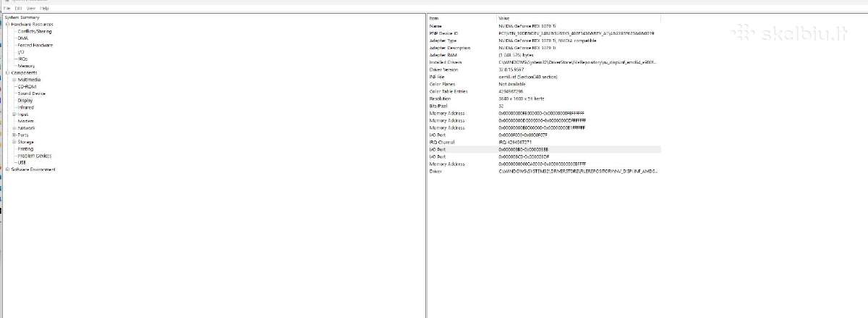Select Conflicts/Sharing in the tree
Image resolution: width=868 pixels, height=318 pixels.
35,31
